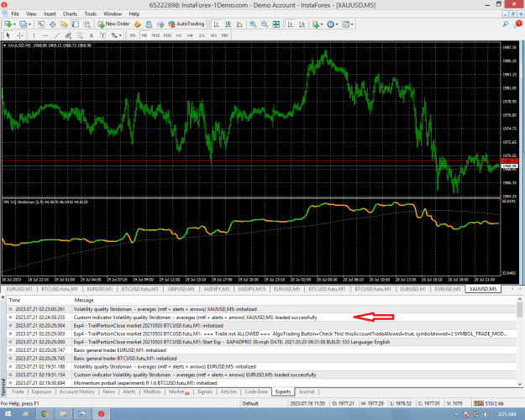
Task: Open the Insert menu
Action: (50, 13)
